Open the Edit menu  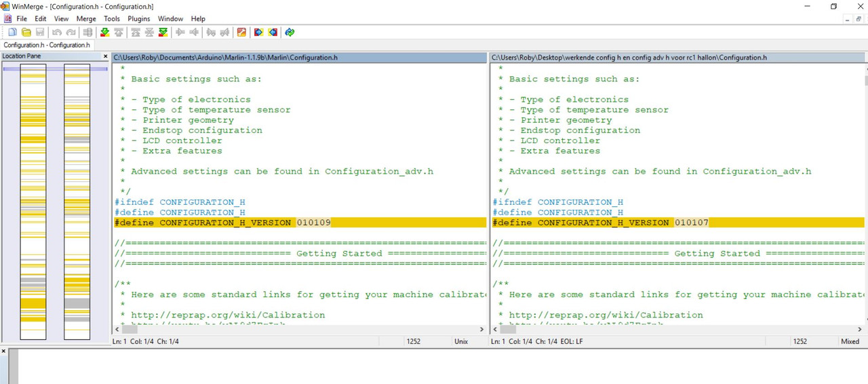(x=41, y=18)
